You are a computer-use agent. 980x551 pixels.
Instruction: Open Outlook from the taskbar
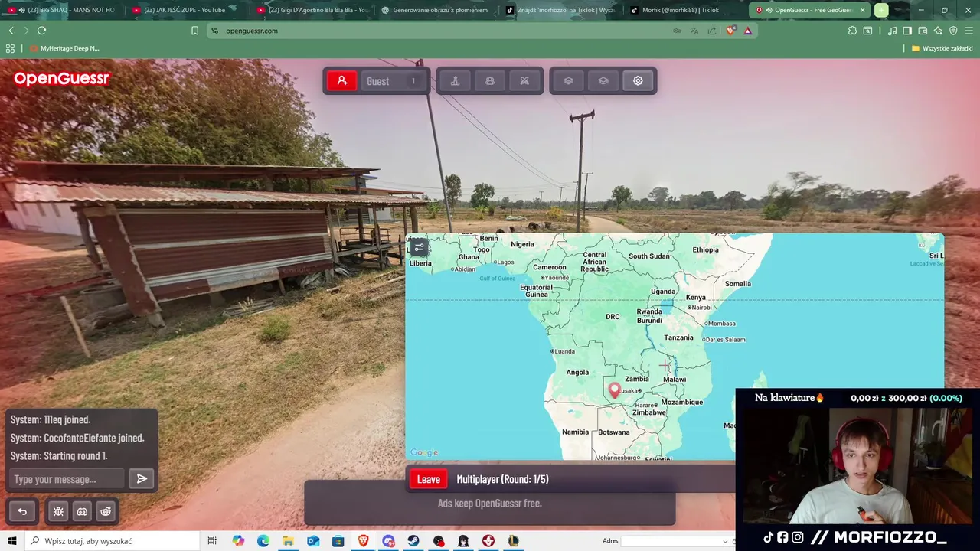pos(313,541)
